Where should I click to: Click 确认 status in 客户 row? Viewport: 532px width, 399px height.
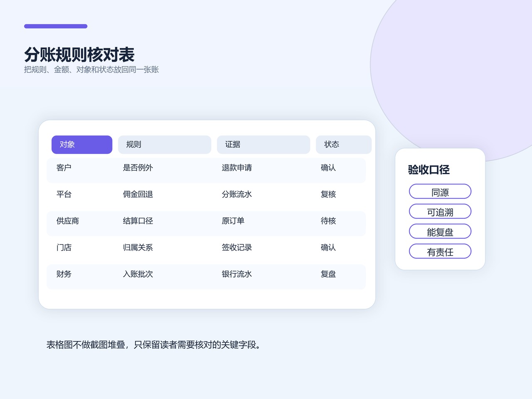(x=328, y=167)
